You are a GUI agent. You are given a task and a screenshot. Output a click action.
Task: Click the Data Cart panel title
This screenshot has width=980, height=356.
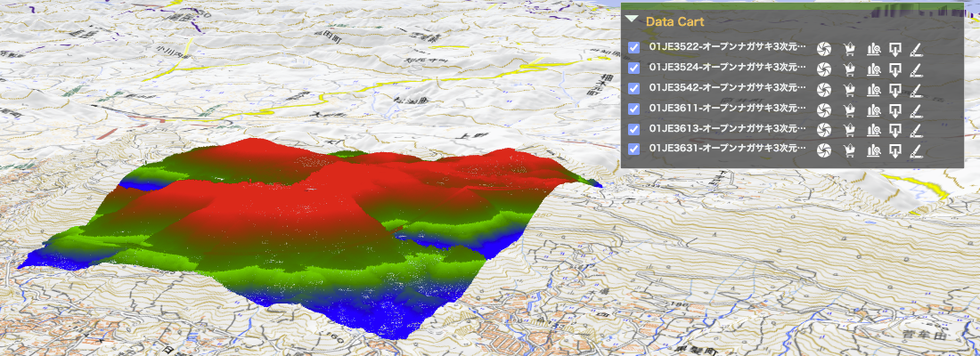(x=675, y=21)
